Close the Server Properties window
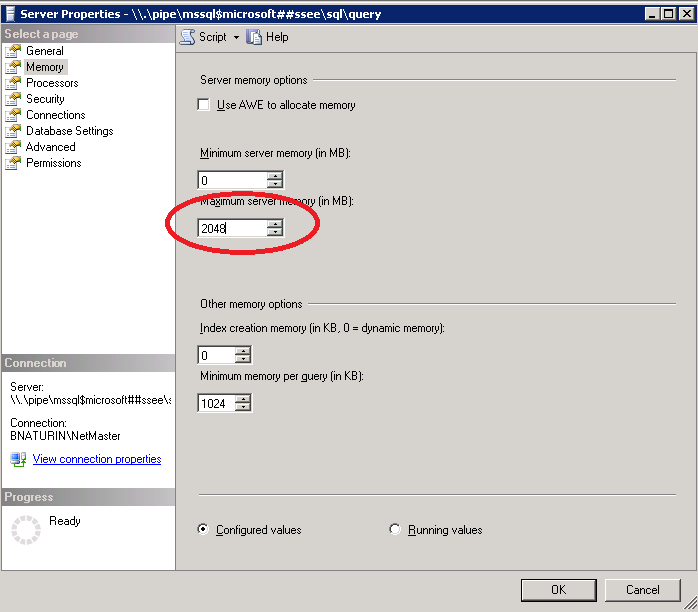 [x=686, y=14]
